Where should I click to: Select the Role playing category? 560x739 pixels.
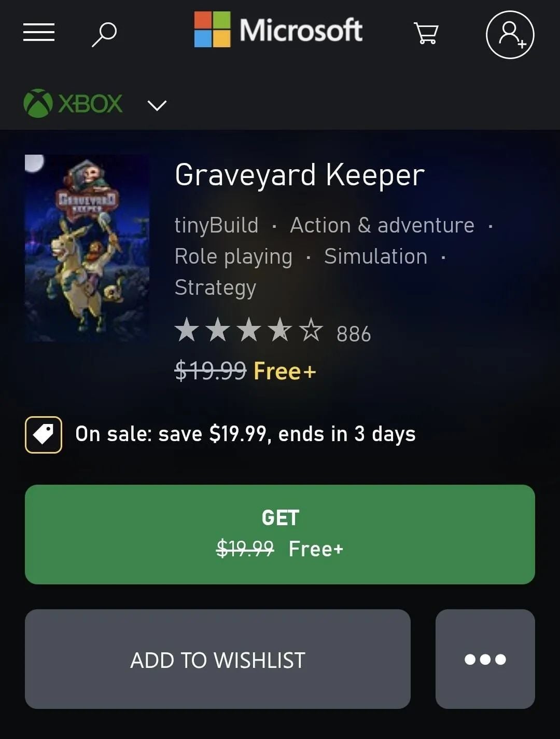pos(233,257)
